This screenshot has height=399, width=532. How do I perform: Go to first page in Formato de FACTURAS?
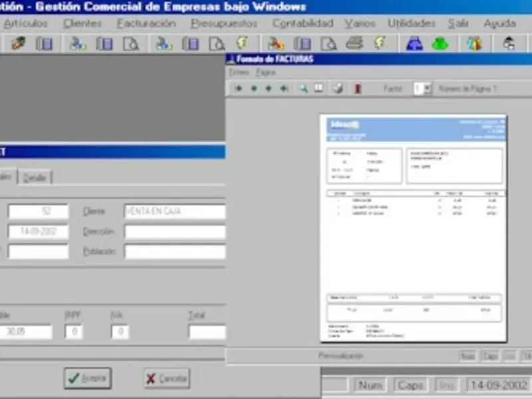(x=239, y=88)
